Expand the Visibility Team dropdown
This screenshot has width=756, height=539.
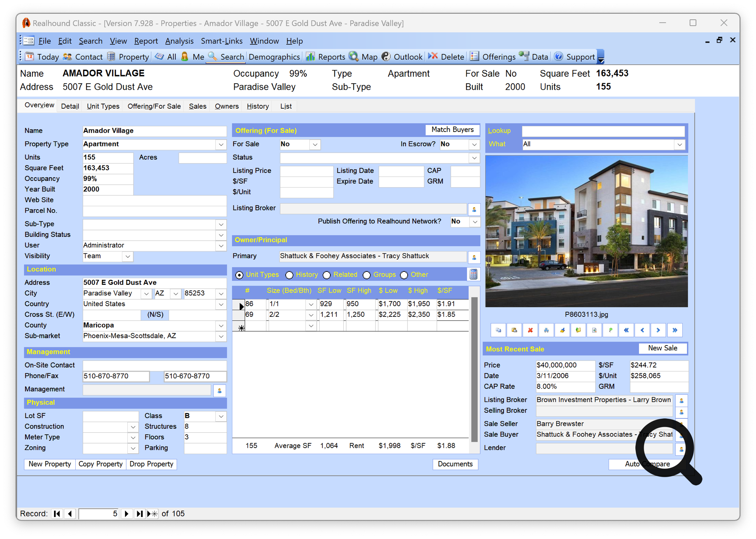pos(128,256)
